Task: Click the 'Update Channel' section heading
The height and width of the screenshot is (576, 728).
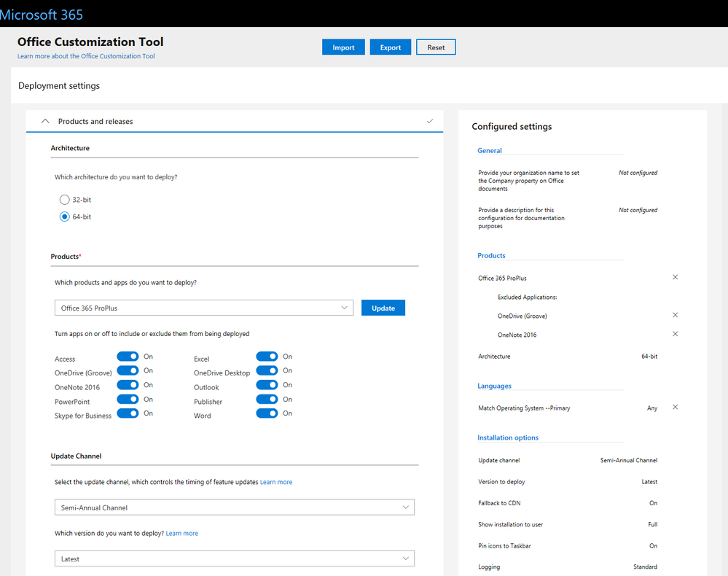Action: point(76,456)
